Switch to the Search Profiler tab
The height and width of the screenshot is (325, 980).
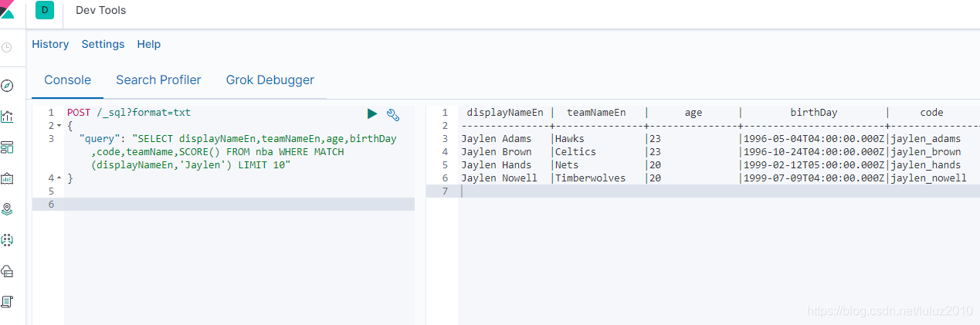pos(158,80)
